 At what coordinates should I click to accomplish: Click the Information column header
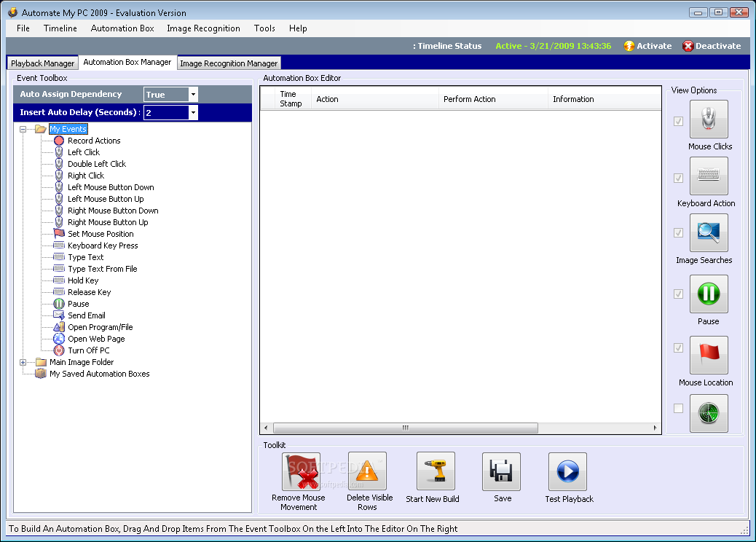(604, 99)
